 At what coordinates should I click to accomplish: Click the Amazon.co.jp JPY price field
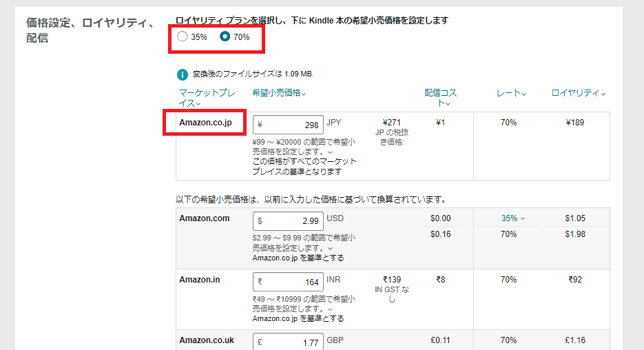(x=288, y=125)
